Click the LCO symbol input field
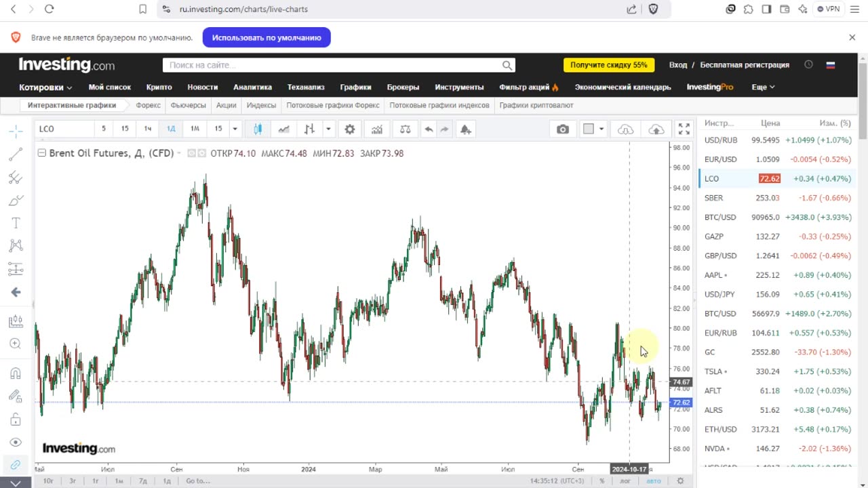The width and height of the screenshot is (868, 488). tap(64, 129)
